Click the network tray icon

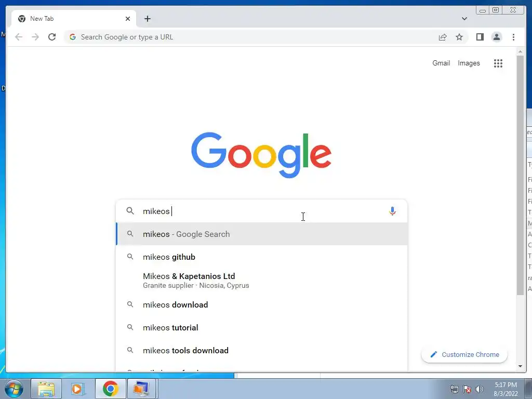pos(454,389)
